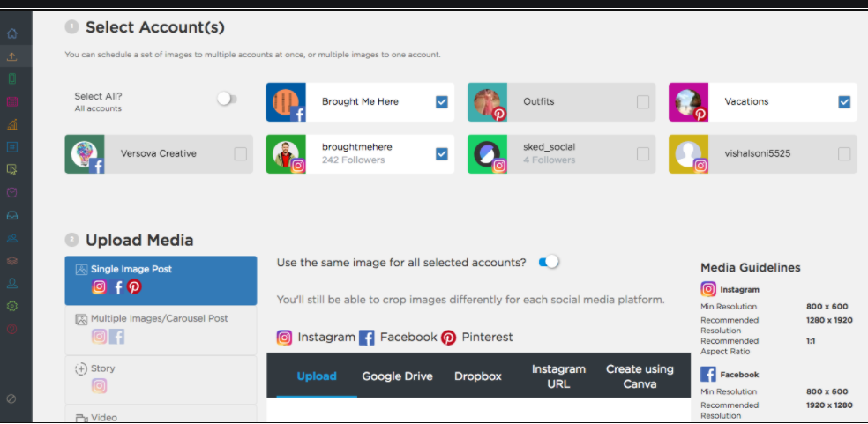
Task: Click the vishalsoni5525 account avatar
Action: coord(688,154)
